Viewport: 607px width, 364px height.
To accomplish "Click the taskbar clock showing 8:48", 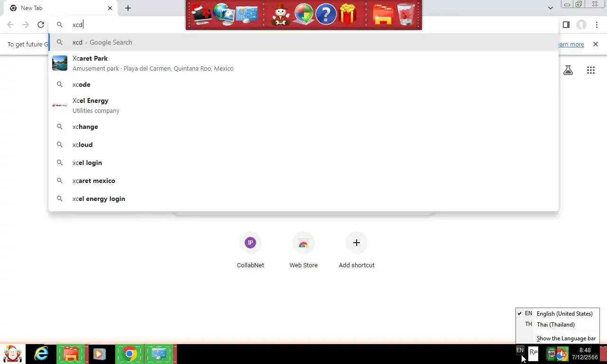I will tap(585, 354).
